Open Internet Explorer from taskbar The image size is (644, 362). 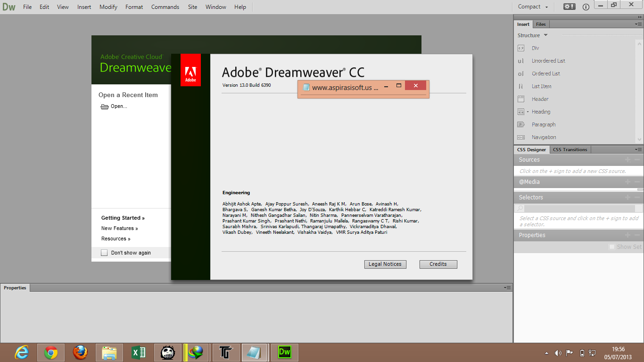pyautogui.click(x=22, y=353)
